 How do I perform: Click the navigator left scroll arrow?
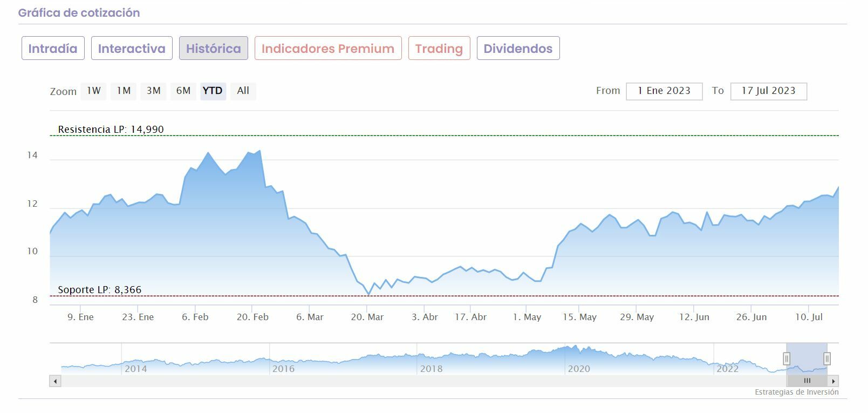(x=55, y=381)
